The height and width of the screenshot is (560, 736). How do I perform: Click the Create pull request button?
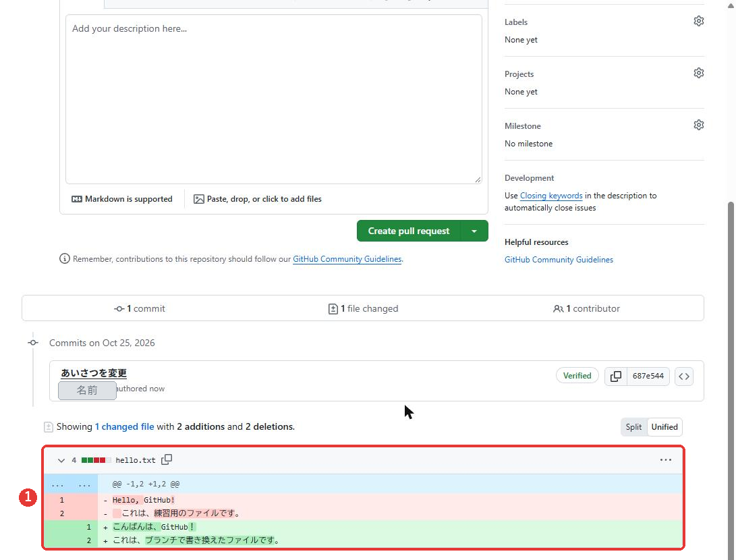[x=408, y=231]
